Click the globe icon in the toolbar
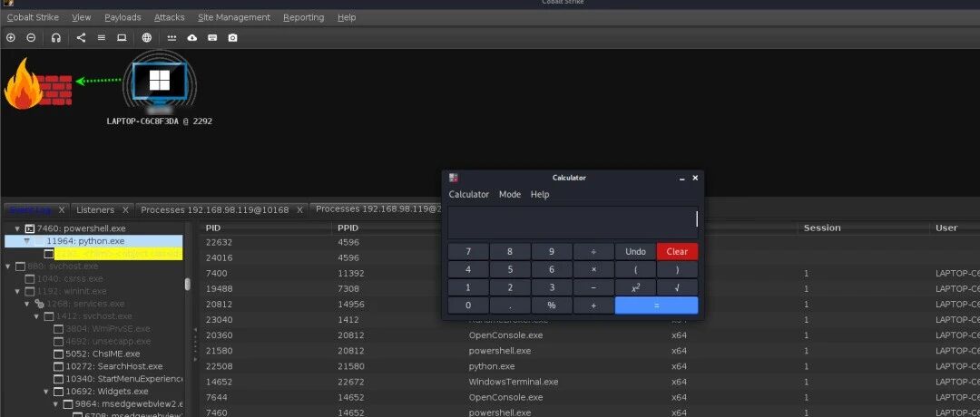This screenshot has width=980, height=417. pyautogui.click(x=147, y=37)
